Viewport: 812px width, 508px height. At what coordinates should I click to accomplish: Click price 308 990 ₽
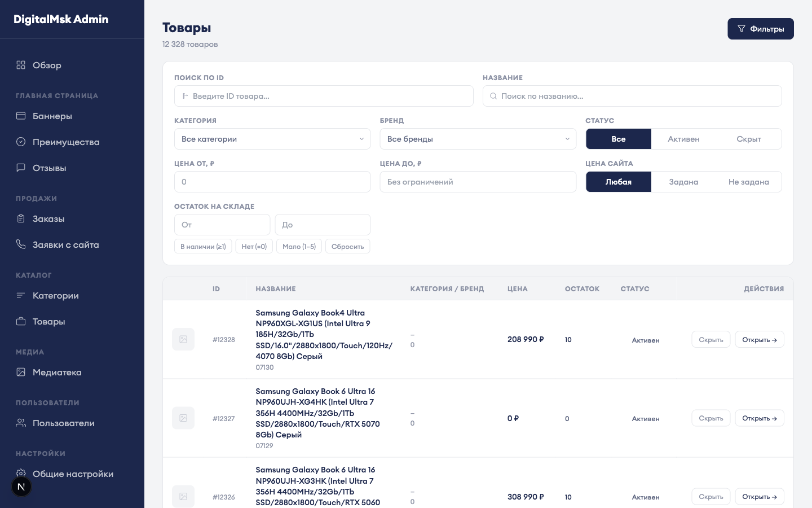(x=526, y=497)
